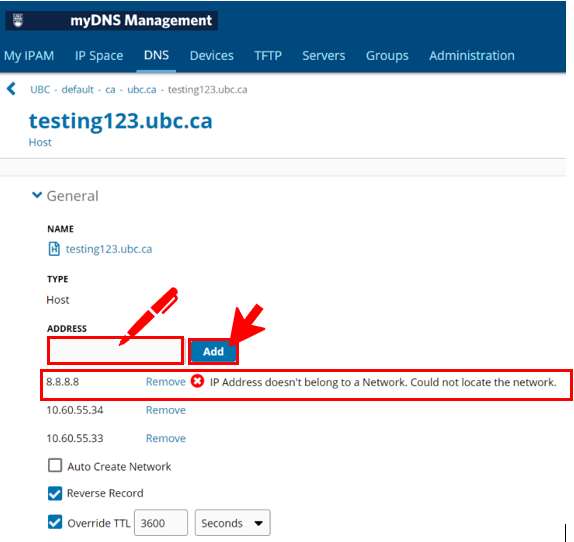The image size is (574, 542).
Task: Uncheck the Reverse Record checkbox
Action: (x=55, y=493)
